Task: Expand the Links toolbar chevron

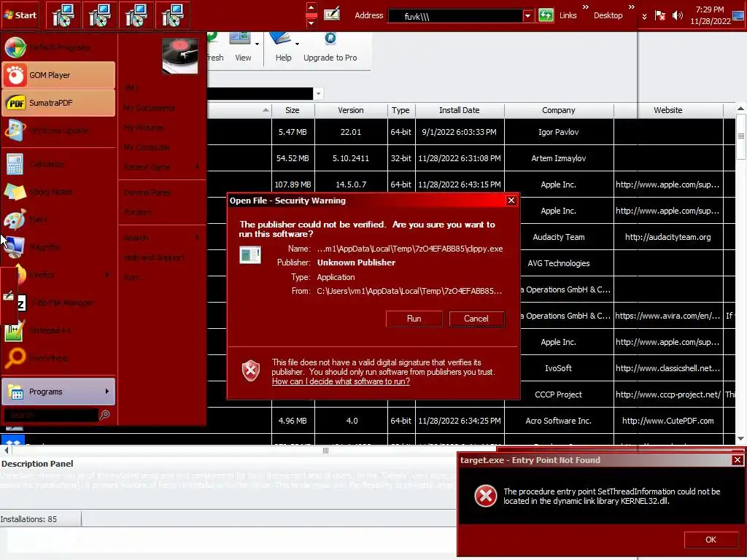Action: coord(586,7)
